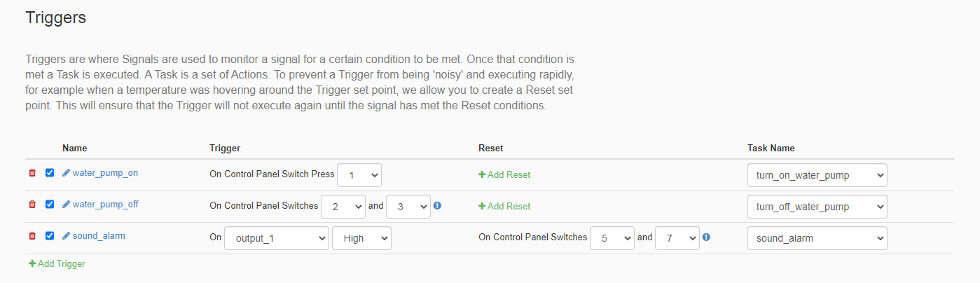The image size is (980, 283).
Task: Click the pencil icon beside water_pump_on
Action: click(x=67, y=172)
